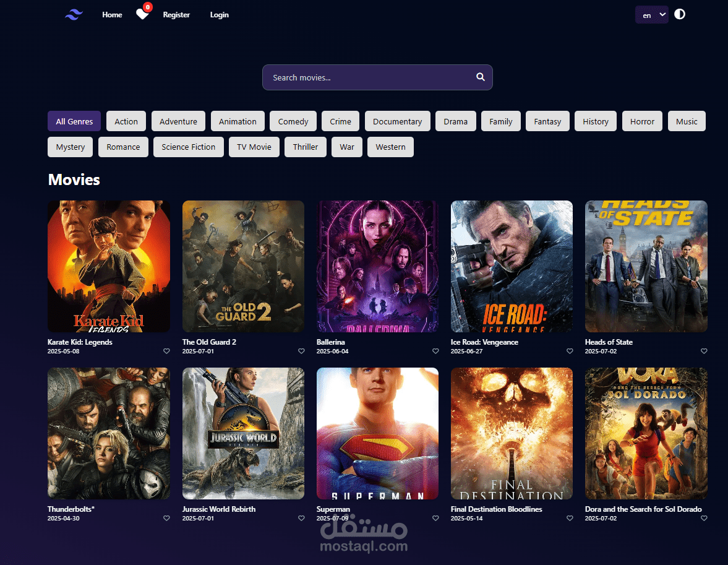Favorite Thunderbolts* using its heart icon
Screen dimensions: 728x565
click(x=166, y=518)
